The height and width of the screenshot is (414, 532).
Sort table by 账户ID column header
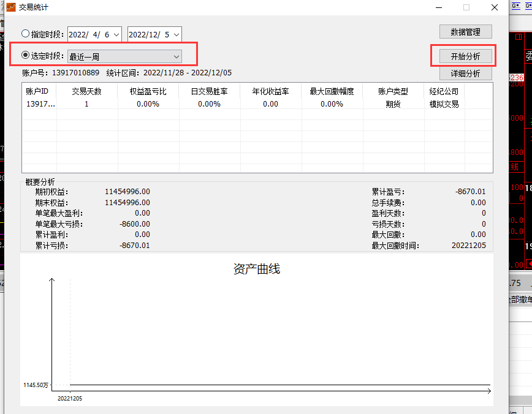click(39, 91)
